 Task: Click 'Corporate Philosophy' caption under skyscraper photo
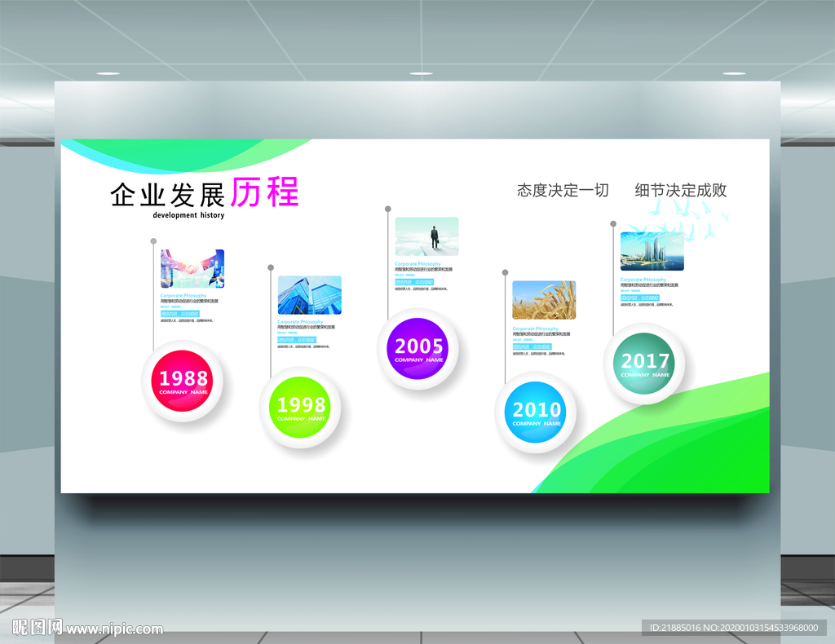pyautogui.click(x=300, y=322)
